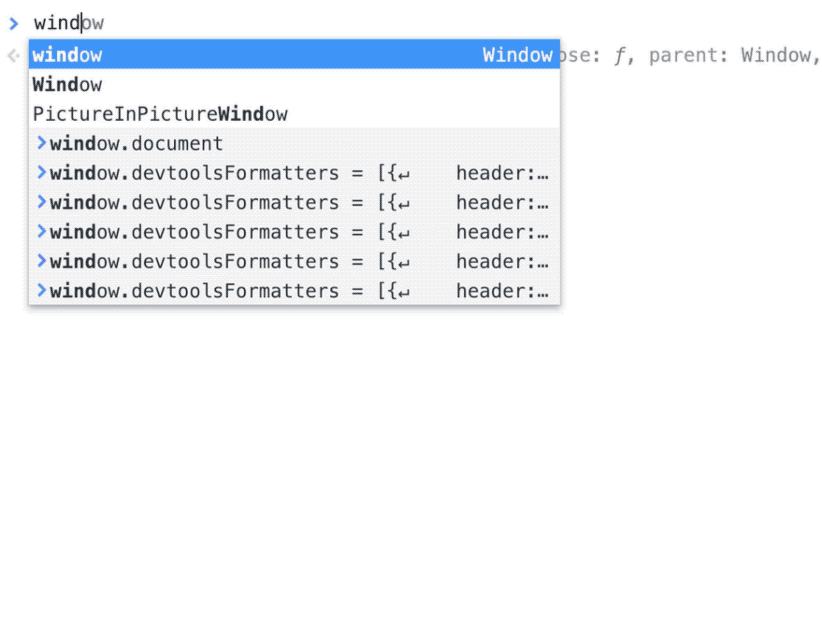Click header preview of second devtoolsFormatters entry

coord(502,202)
